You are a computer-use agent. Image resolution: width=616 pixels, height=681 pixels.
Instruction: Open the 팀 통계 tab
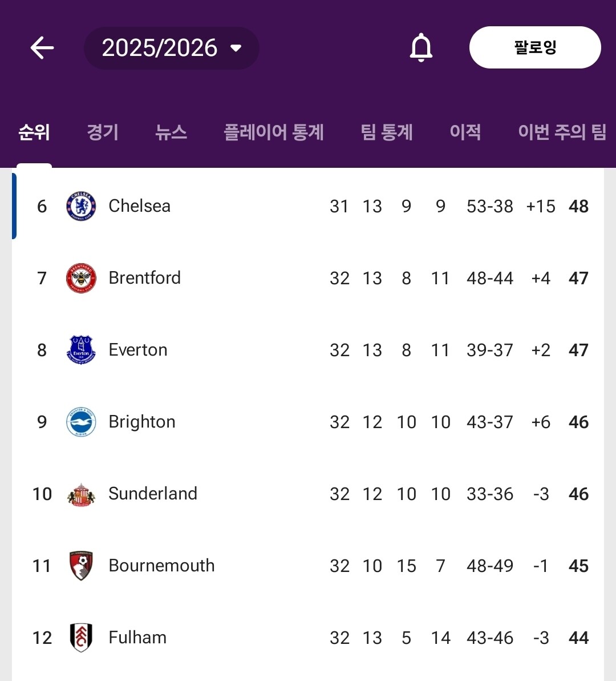click(387, 132)
